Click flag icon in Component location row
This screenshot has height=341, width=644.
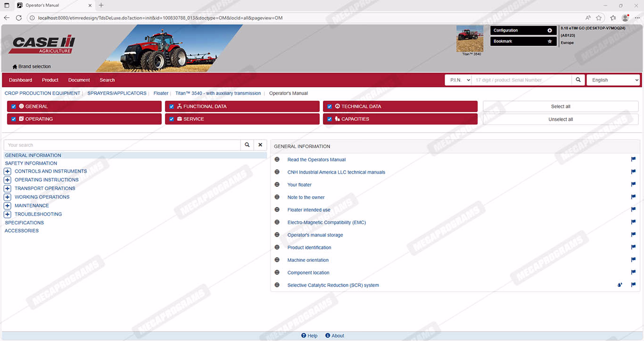[x=633, y=272]
